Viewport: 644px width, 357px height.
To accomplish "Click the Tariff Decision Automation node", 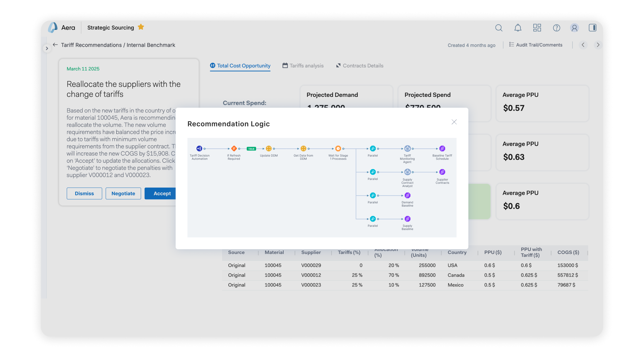I will 199,149.
